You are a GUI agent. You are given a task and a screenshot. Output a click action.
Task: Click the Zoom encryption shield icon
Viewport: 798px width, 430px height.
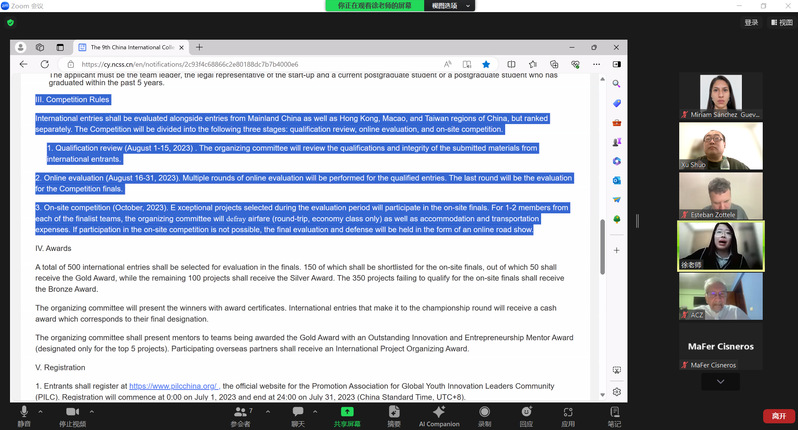tap(11, 22)
